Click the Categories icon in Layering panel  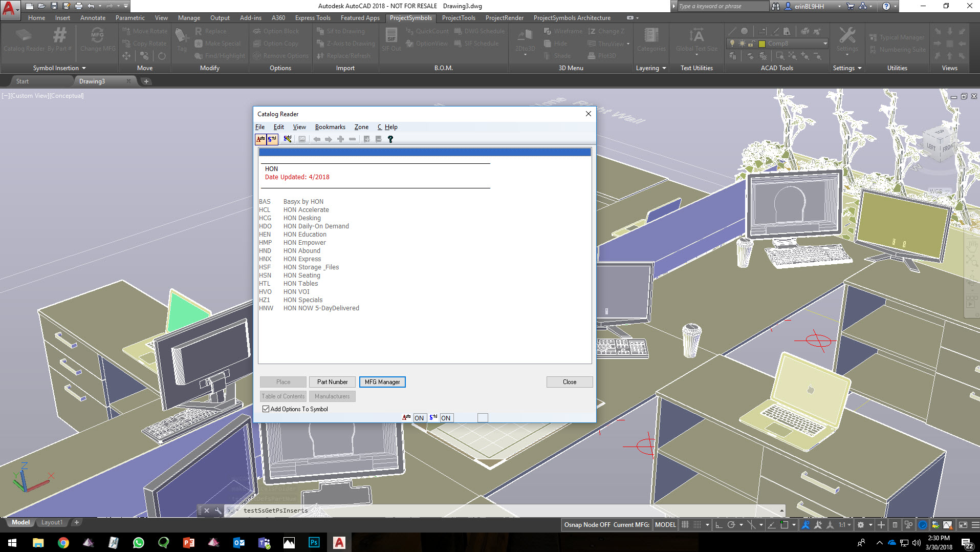651,35
